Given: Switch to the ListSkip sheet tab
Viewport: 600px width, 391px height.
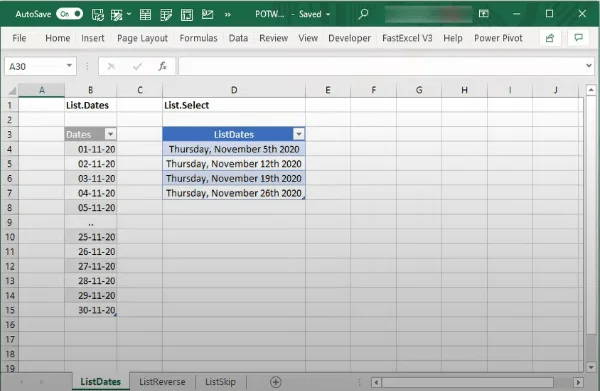Looking at the screenshot, I should click(x=220, y=381).
